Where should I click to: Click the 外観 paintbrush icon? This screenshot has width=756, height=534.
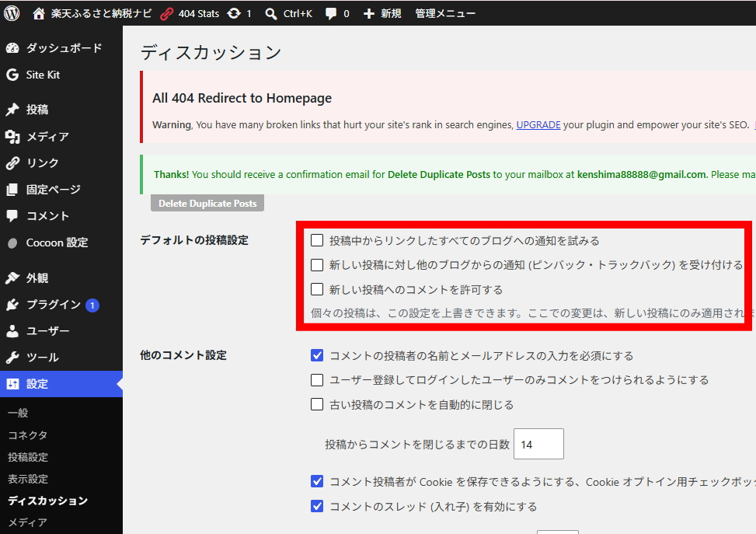pyautogui.click(x=12, y=277)
